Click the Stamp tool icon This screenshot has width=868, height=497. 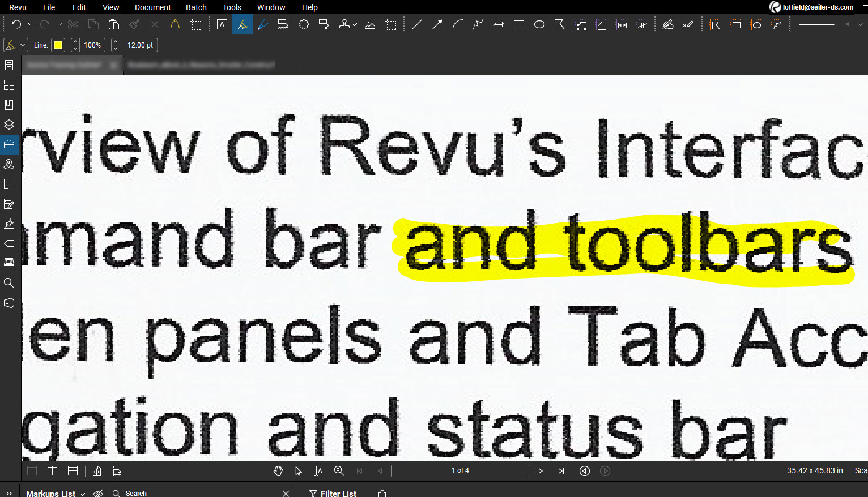[344, 24]
